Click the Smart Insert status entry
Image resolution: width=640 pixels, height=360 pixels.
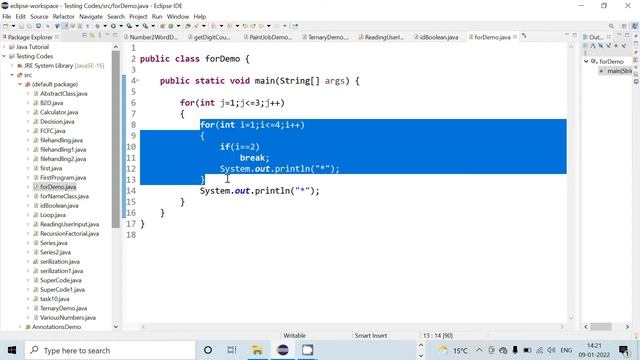[x=371, y=336]
